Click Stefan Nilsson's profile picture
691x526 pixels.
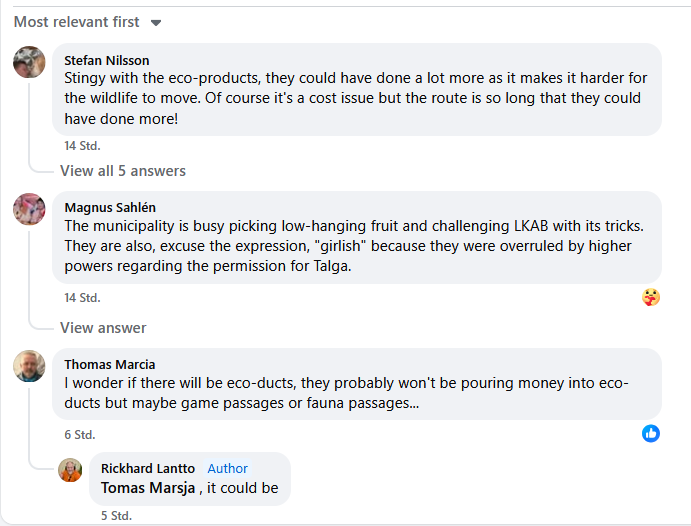coord(29,62)
